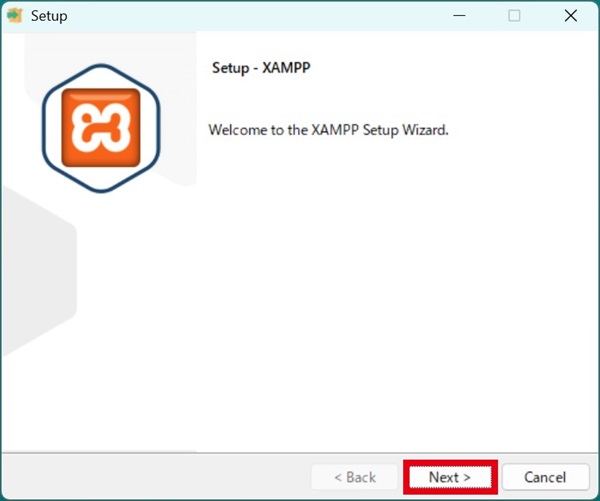600x501 pixels.
Task: Click the Next button to continue setup
Action: tap(450, 477)
